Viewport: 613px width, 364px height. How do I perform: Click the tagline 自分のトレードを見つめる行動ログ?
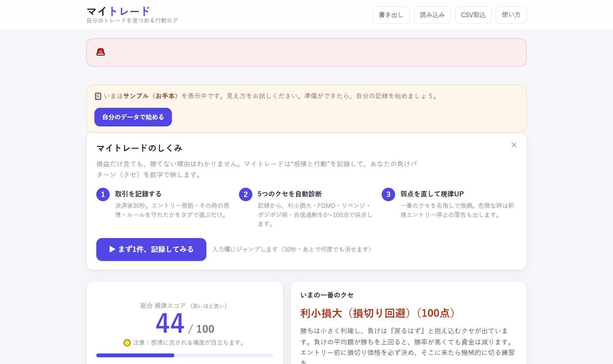(132, 20)
